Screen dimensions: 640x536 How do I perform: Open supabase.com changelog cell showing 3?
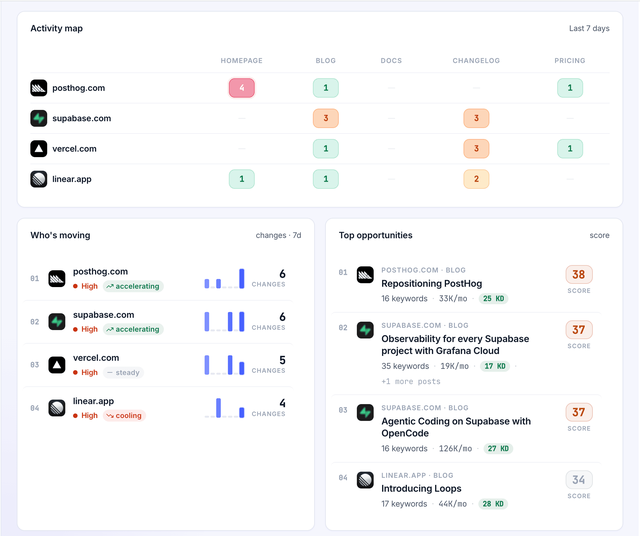[476, 118]
